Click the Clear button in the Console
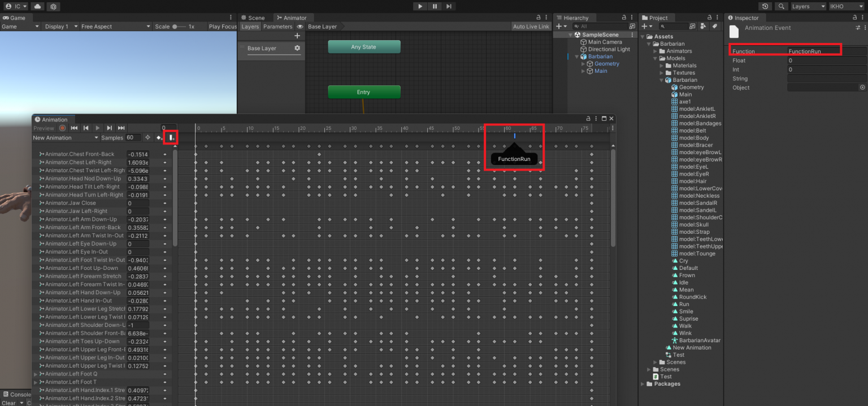This screenshot has width=868, height=406. click(8, 403)
